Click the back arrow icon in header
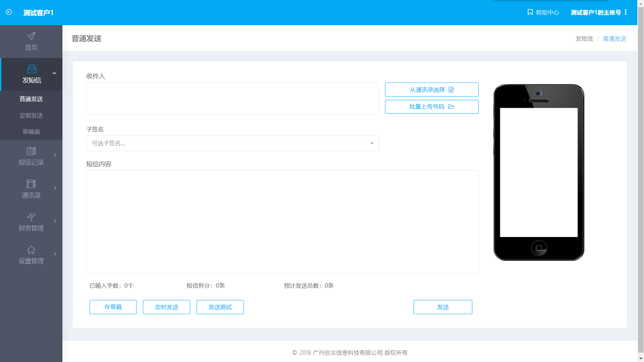The width and height of the screenshot is (644, 362). click(x=9, y=12)
